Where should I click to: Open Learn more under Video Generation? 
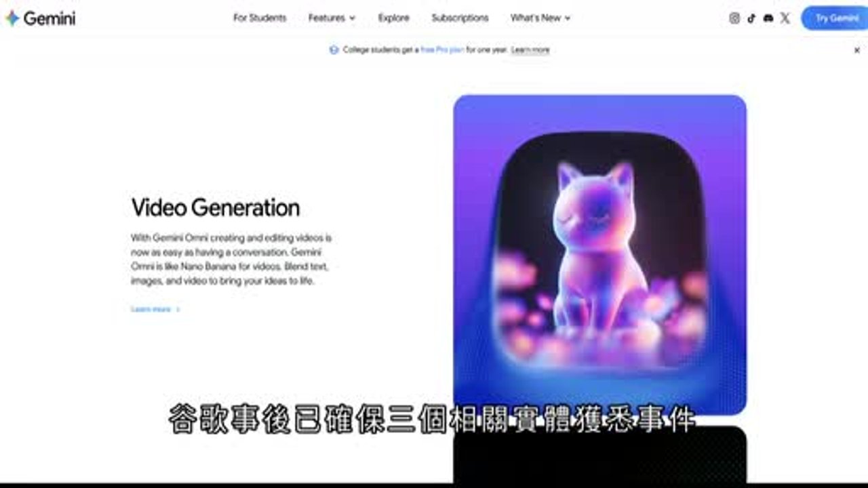(155, 310)
